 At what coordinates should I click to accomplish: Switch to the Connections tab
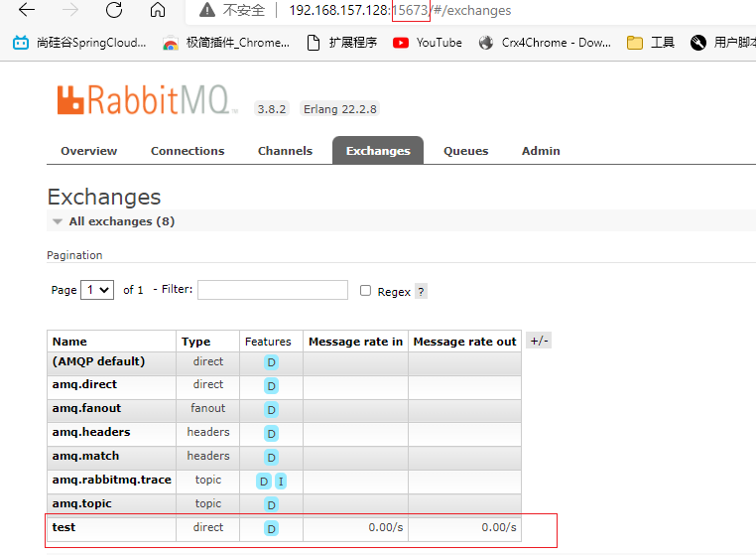click(x=188, y=151)
